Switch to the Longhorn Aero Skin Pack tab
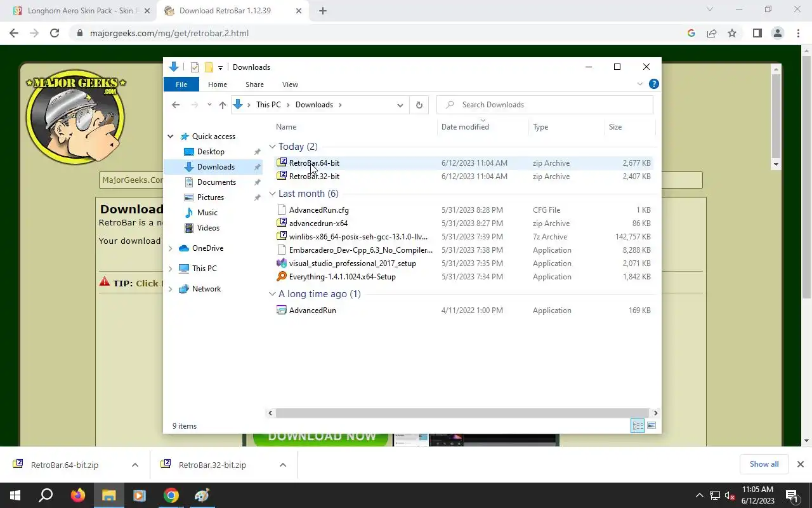The width and height of the screenshot is (812, 508). [84, 11]
